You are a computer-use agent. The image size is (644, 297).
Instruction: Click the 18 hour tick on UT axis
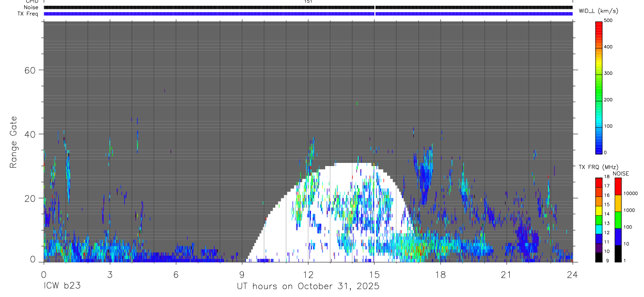(440, 274)
